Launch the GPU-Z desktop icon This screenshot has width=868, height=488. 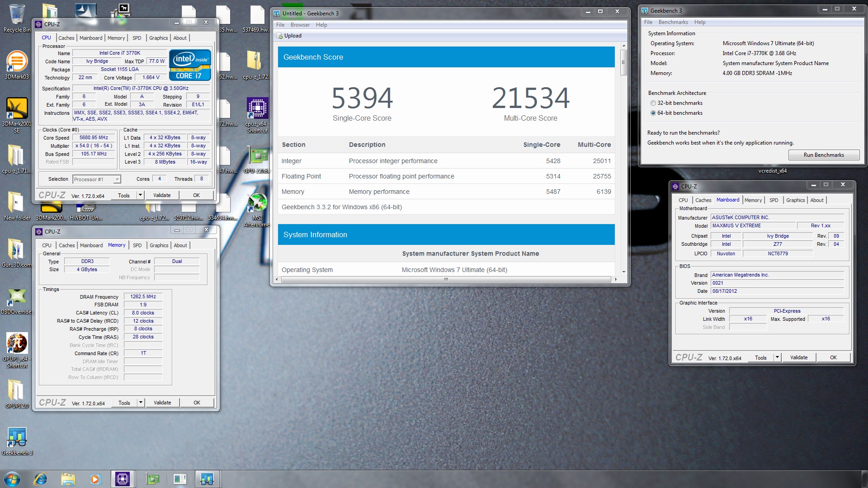pyautogui.click(x=257, y=160)
